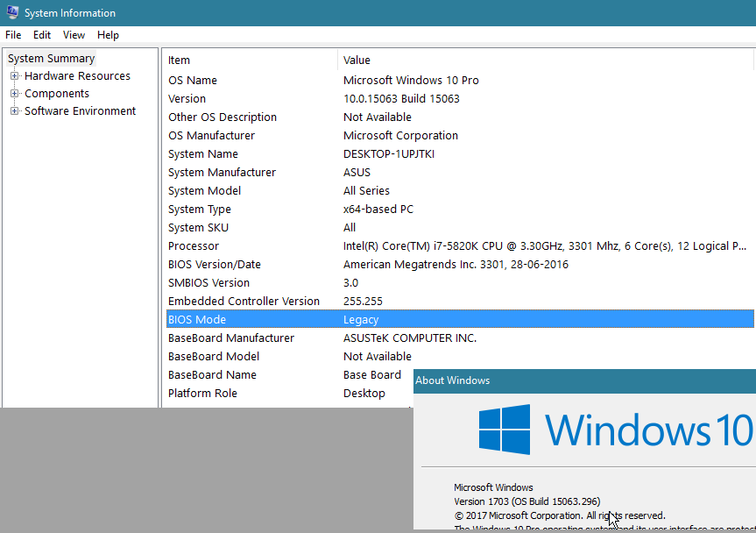Click the About Windows title bar
Image resolution: width=756 pixels, height=533 pixels.
click(584, 380)
